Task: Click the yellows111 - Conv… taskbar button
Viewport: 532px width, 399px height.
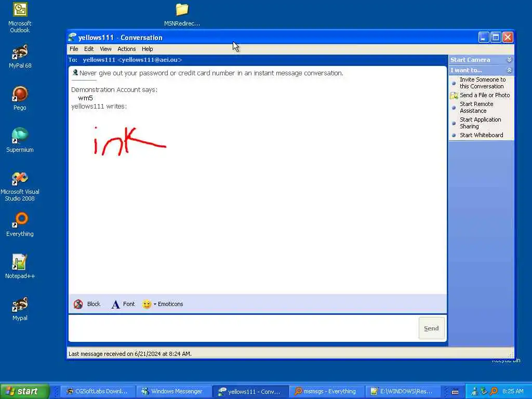Action: (250, 391)
